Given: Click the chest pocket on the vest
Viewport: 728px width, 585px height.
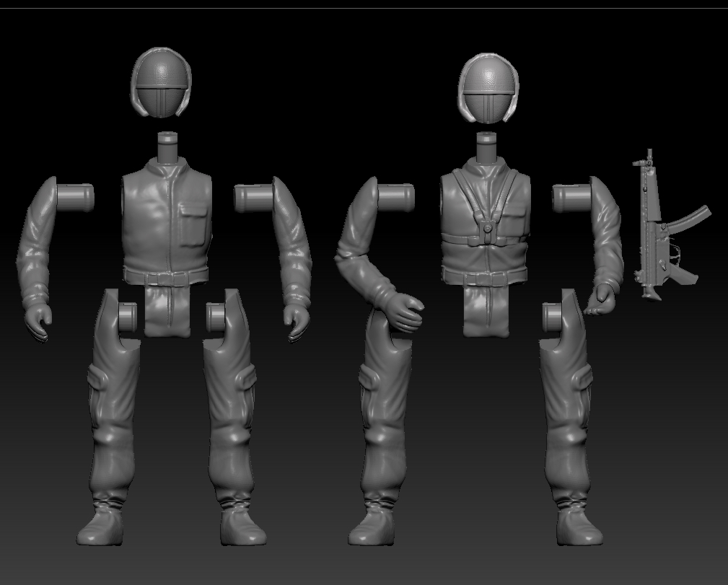Looking at the screenshot, I should [192, 220].
